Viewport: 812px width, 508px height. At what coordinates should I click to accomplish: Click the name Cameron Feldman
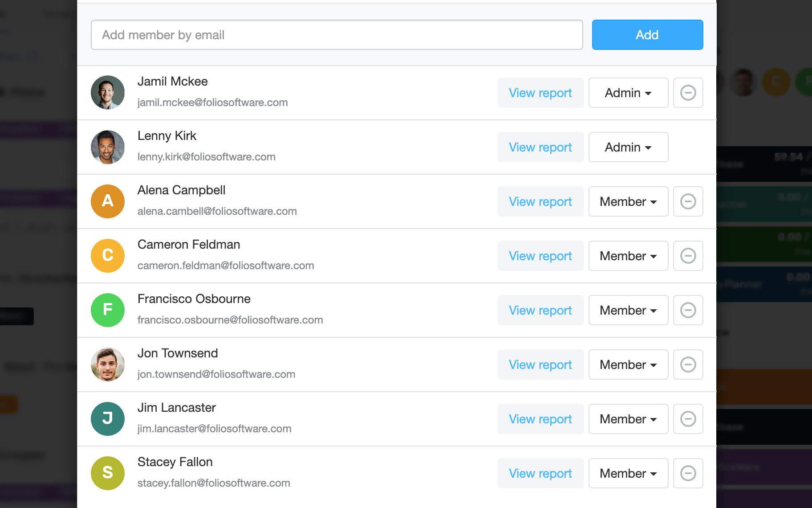click(189, 245)
